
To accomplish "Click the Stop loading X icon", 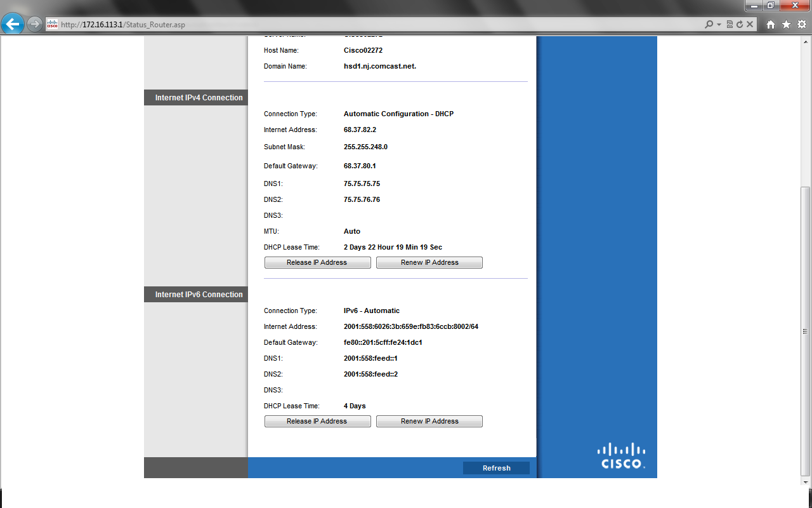I will tap(750, 25).
